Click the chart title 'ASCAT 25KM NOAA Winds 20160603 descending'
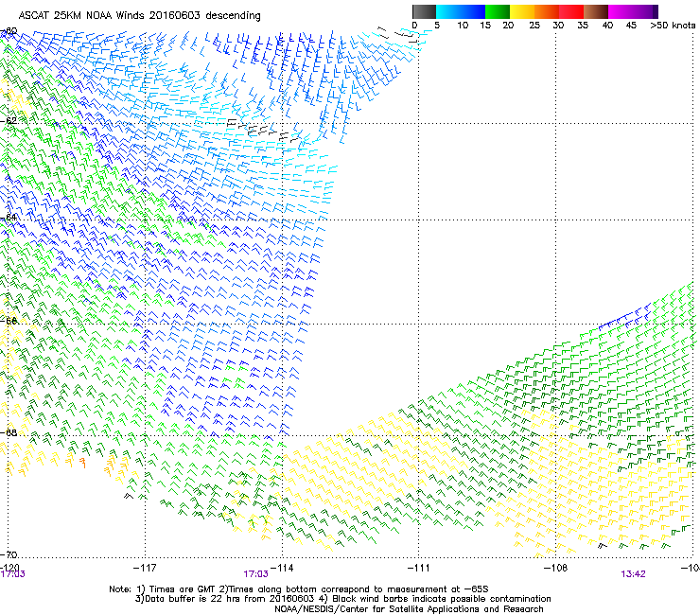700x615 pixels. click(x=139, y=15)
